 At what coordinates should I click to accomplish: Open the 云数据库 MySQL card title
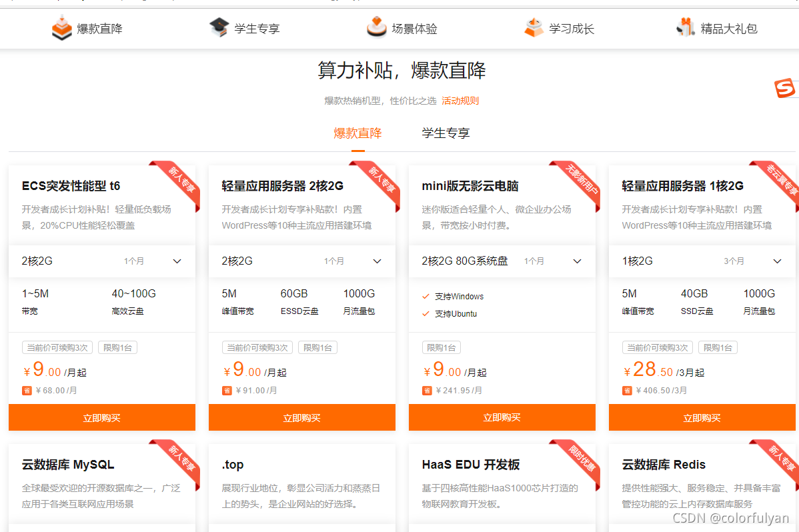pyautogui.click(x=68, y=465)
